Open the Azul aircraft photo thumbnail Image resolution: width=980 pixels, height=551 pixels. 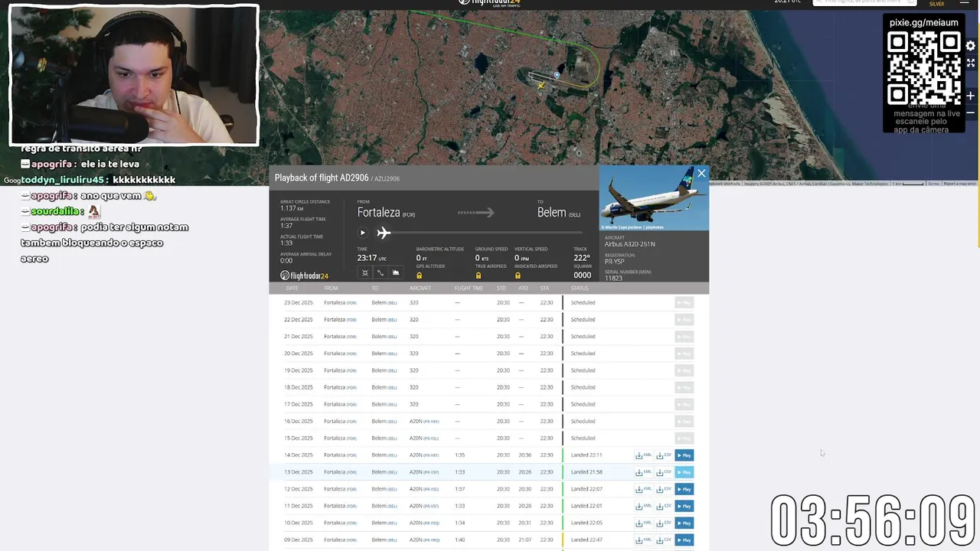(x=654, y=199)
